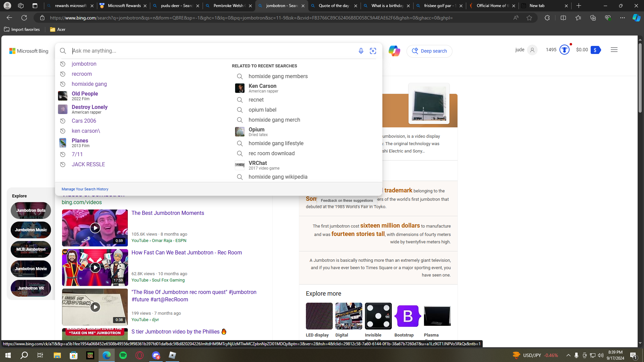The height and width of the screenshot is (362, 644).
Task: Click the Microsoft Rewards trophy icon
Action: [x=565, y=50]
